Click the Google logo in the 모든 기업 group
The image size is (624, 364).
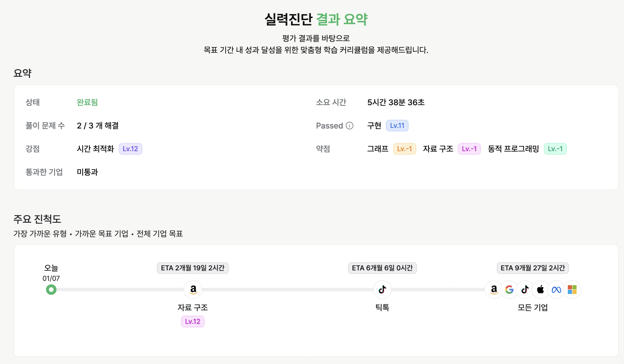coord(509,290)
